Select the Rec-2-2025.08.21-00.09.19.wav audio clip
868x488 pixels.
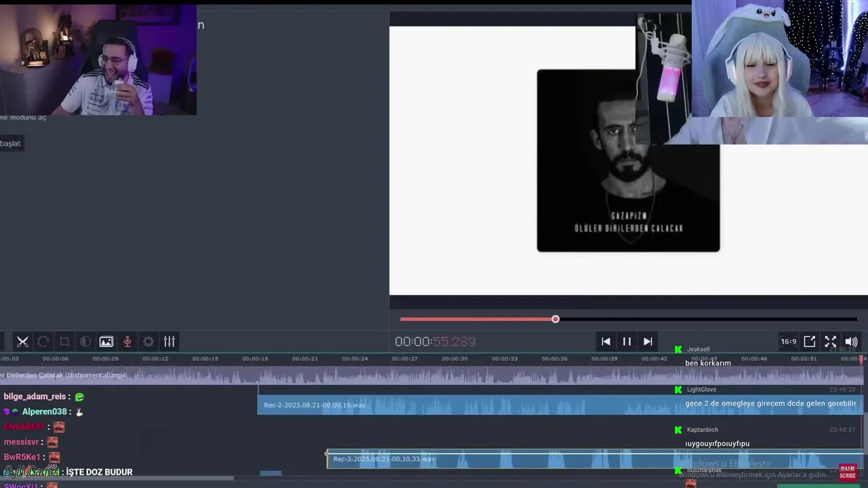click(x=560, y=405)
